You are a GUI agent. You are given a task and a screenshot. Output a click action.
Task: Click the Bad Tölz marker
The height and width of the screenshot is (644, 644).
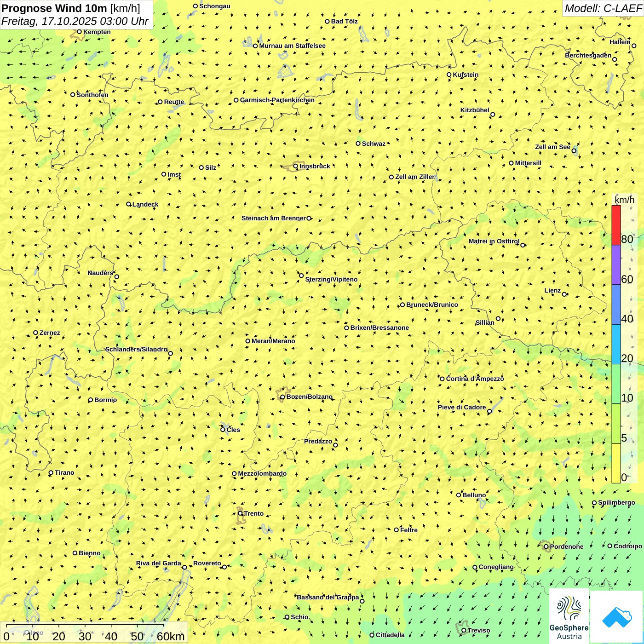tap(328, 21)
